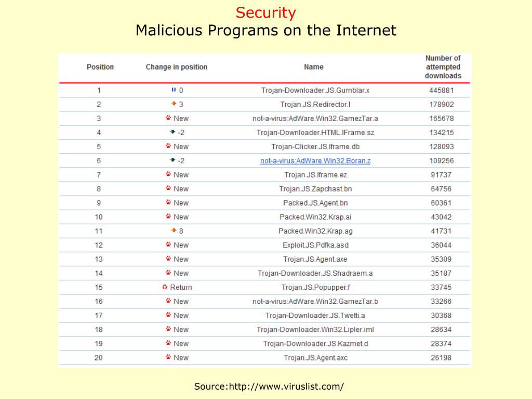The image size is (532, 399).
Task: Click the green down arrow in row 4
Action: point(172,131)
